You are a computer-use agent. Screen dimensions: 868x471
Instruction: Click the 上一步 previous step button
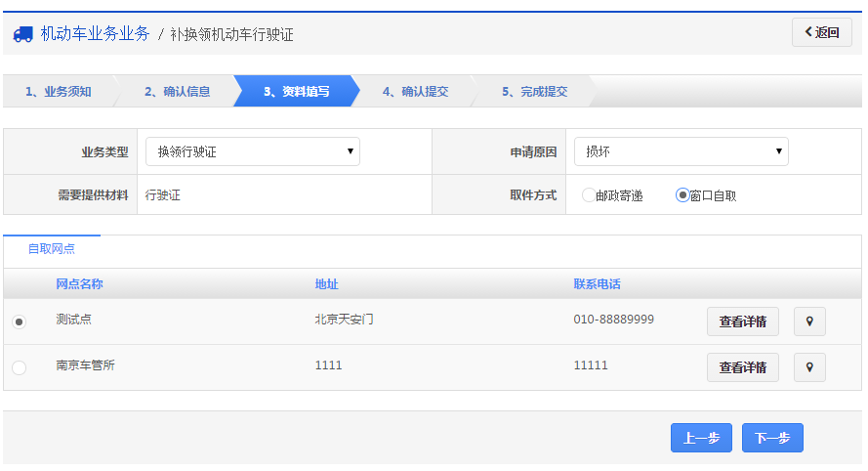click(x=701, y=439)
